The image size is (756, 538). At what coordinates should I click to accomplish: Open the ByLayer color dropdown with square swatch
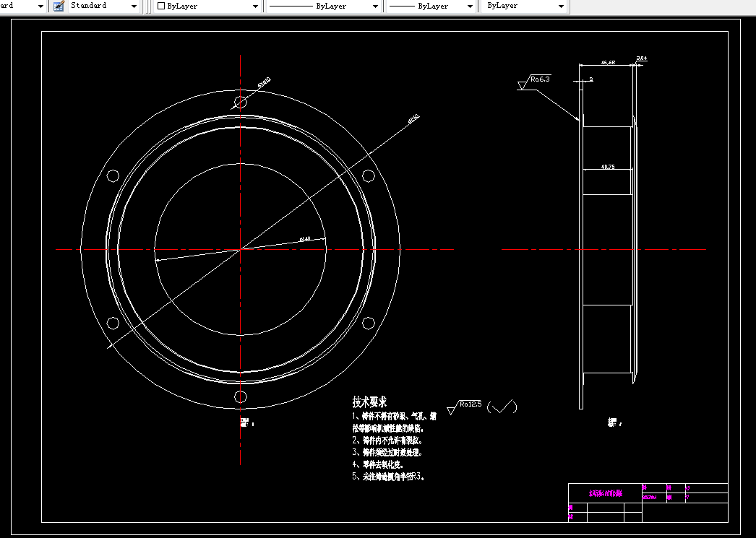pyautogui.click(x=256, y=6)
